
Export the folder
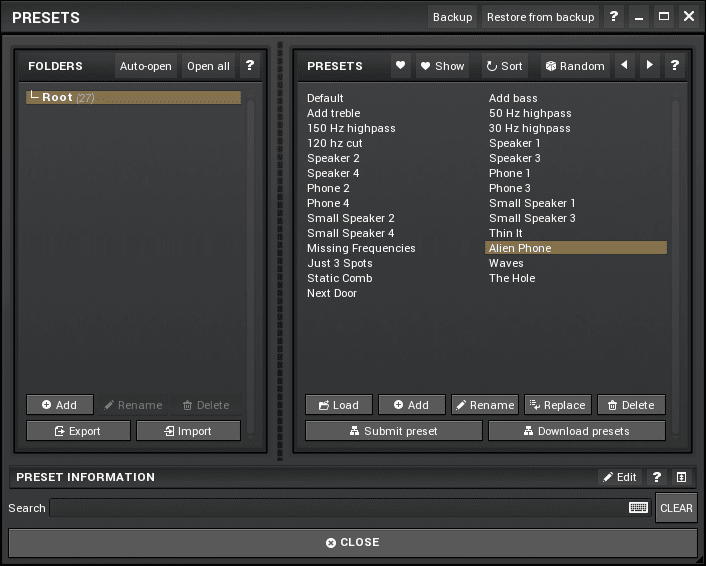click(x=78, y=431)
